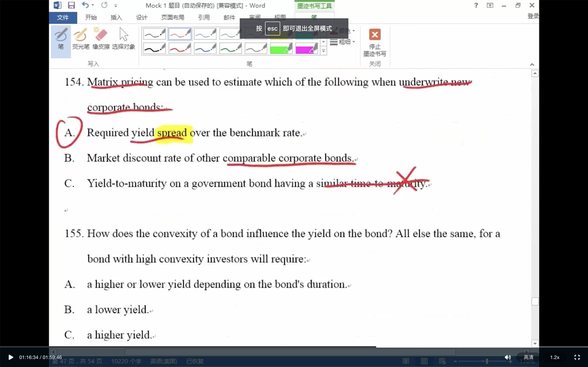This screenshot has width=588, height=367.
Task: Select the 荧光笔 highlighter tool
Action: [81, 38]
